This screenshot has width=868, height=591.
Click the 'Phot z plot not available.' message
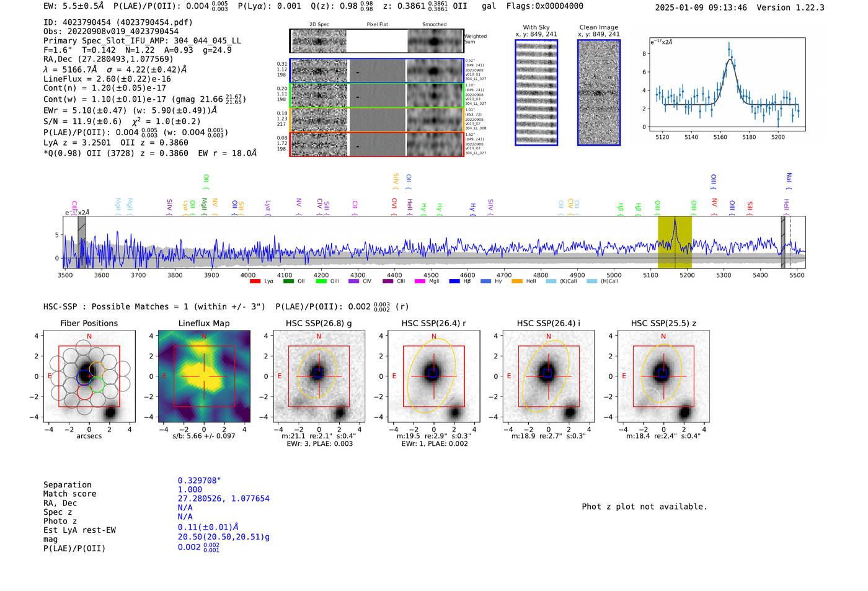coord(644,507)
